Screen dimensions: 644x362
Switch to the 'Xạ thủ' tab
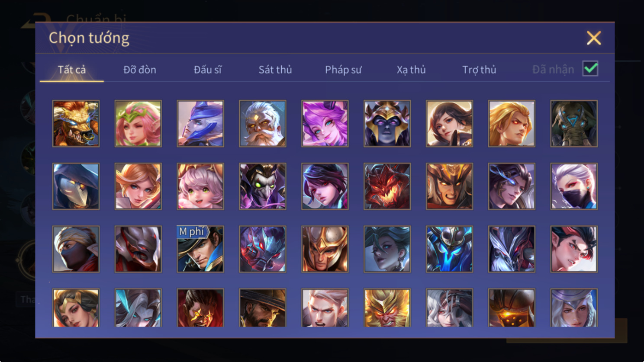pos(411,70)
